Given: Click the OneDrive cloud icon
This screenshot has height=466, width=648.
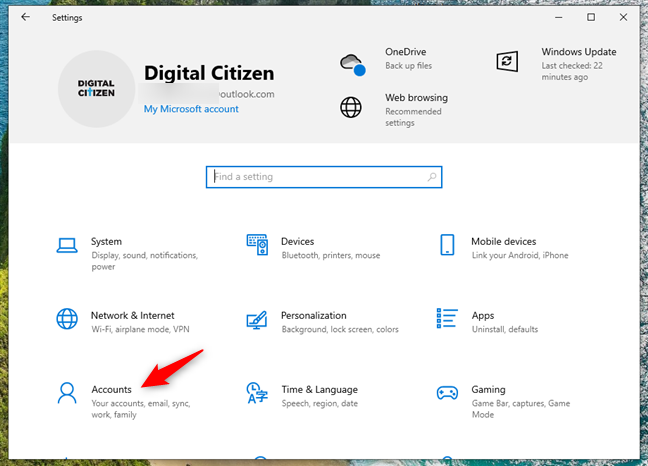Looking at the screenshot, I should (353, 64).
